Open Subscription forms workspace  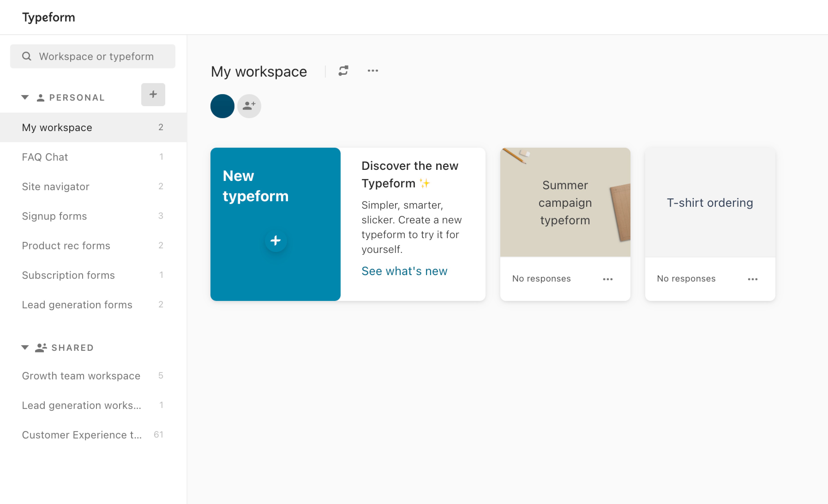pyautogui.click(x=93, y=275)
